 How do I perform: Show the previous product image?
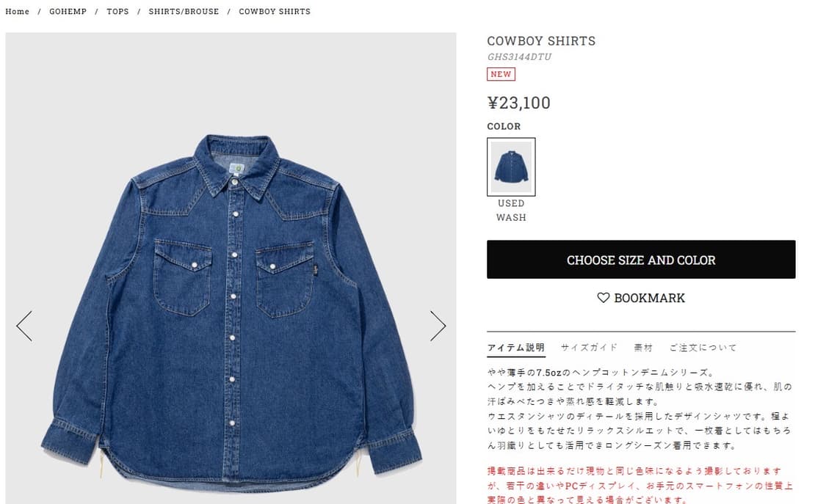(x=24, y=326)
